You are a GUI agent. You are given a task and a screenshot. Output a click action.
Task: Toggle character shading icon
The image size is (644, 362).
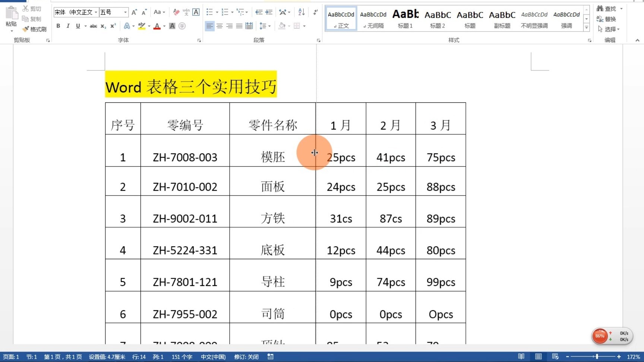coord(172,26)
